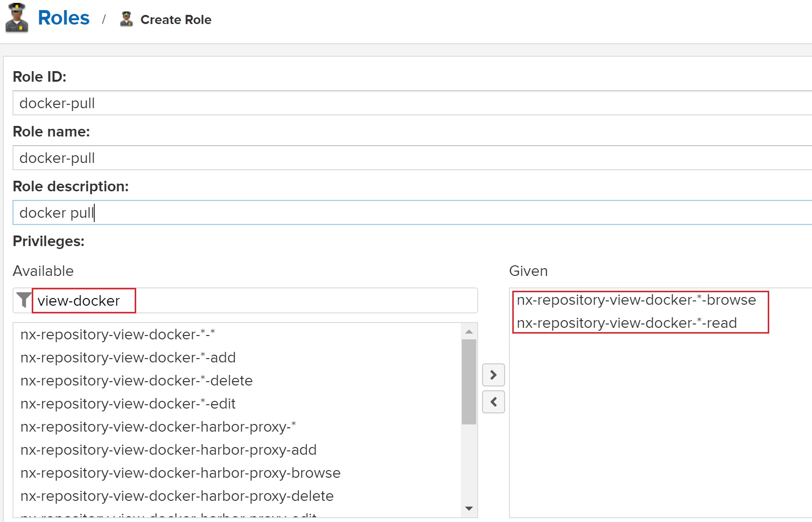Select nx-repository-view-docker-harbor-proxy-add privilege
The width and height of the screenshot is (812, 522).
pyautogui.click(x=238, y=450)
